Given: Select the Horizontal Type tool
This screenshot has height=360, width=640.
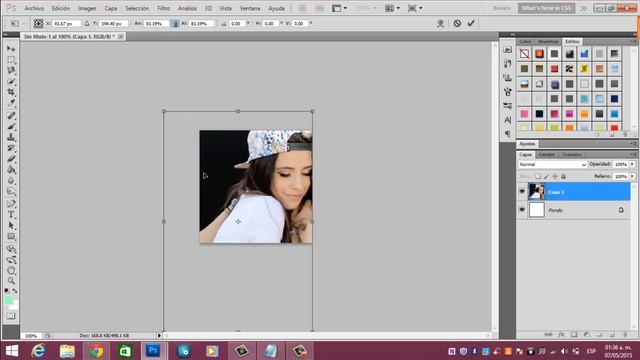Looking at the screenshot, I should [x=11, y=215].
